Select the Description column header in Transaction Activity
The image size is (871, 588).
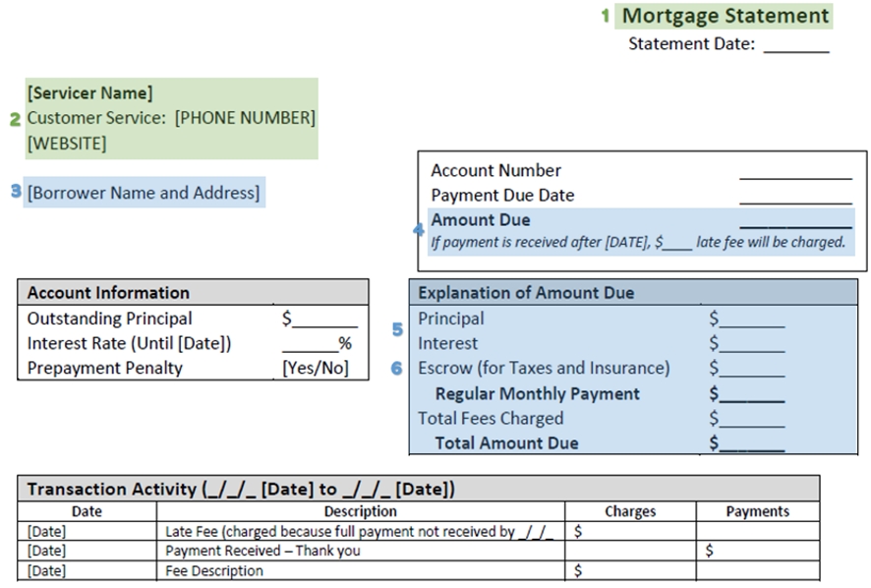tap(360, 511)
